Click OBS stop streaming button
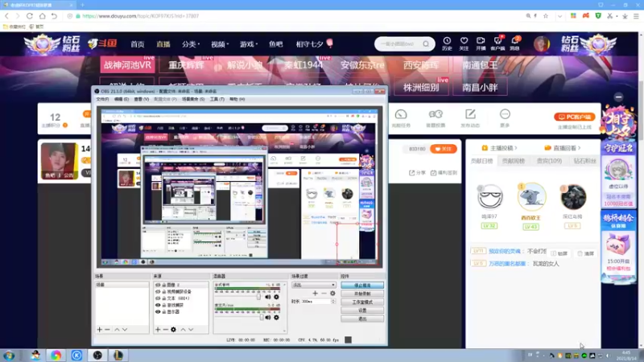This screenshot has height=362, width=644. point(362,286)
